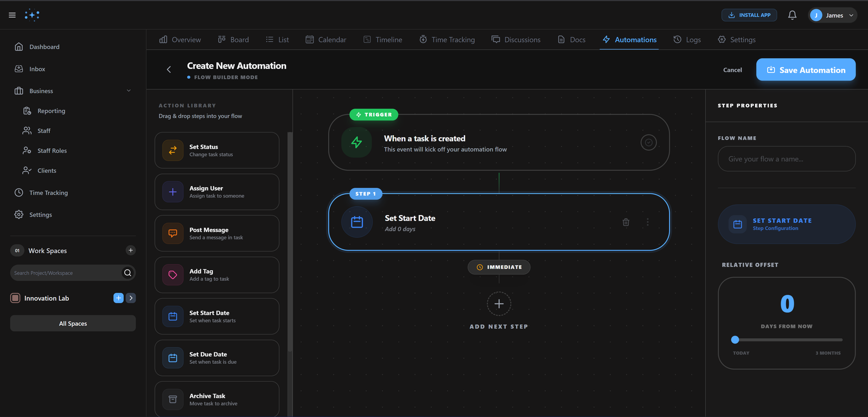The width and height of the screenshot is (868, 417).
Task: Cancel the automation creation
Action: (732, 70)
